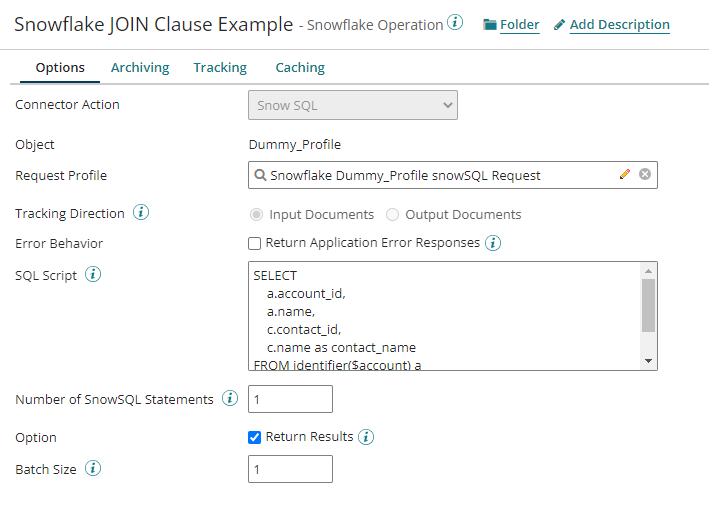Switch to the Archiving tab
This screenshot has height=521, width=709.
pos(140,67)
